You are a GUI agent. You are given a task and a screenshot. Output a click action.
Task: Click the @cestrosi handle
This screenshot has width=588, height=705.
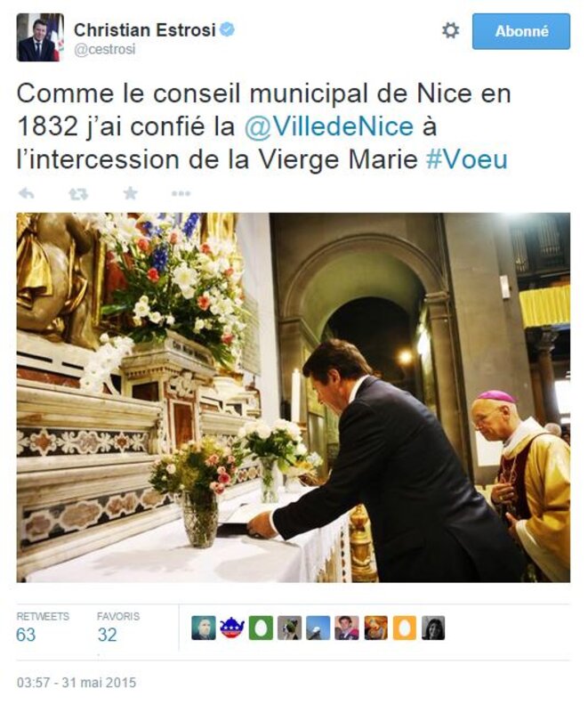click(x=105, y=50)
